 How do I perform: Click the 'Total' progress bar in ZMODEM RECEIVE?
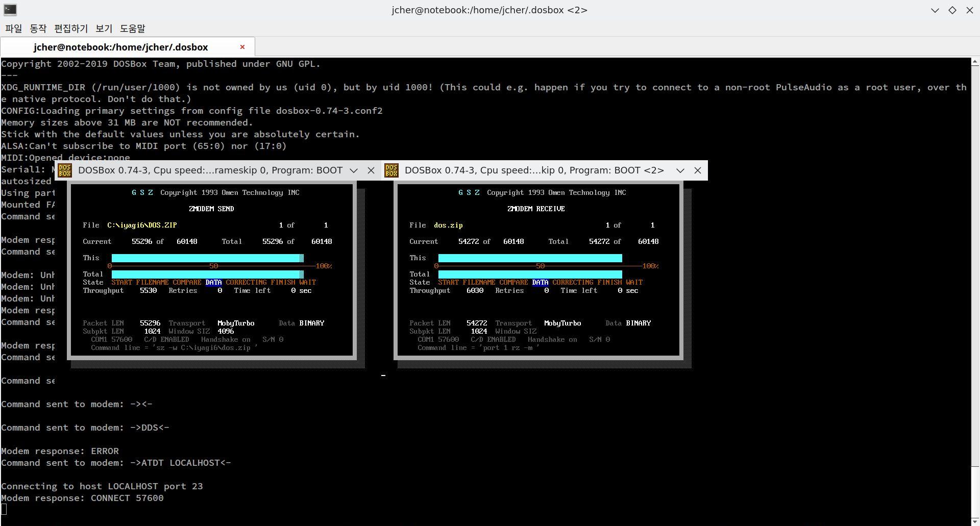tap(530, 274)
